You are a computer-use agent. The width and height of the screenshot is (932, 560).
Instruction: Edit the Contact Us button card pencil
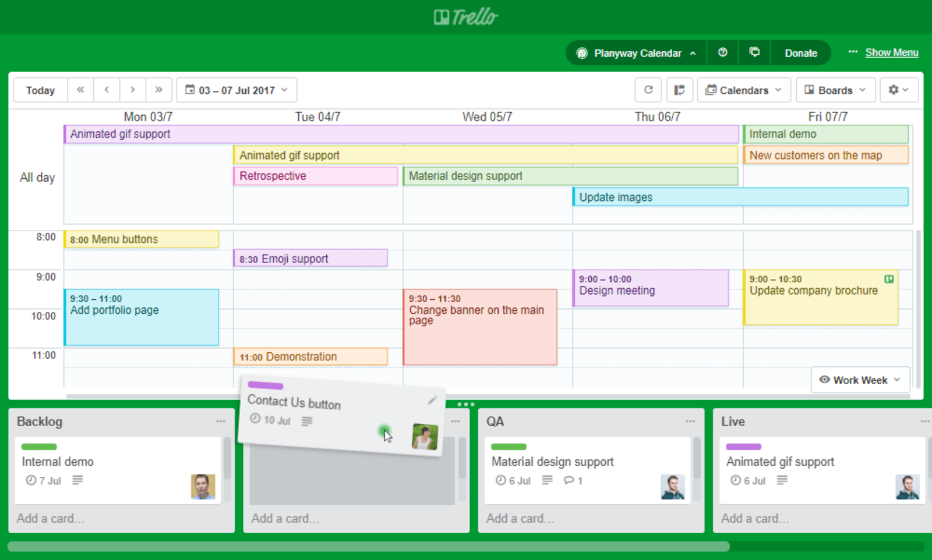coord(432,400)
